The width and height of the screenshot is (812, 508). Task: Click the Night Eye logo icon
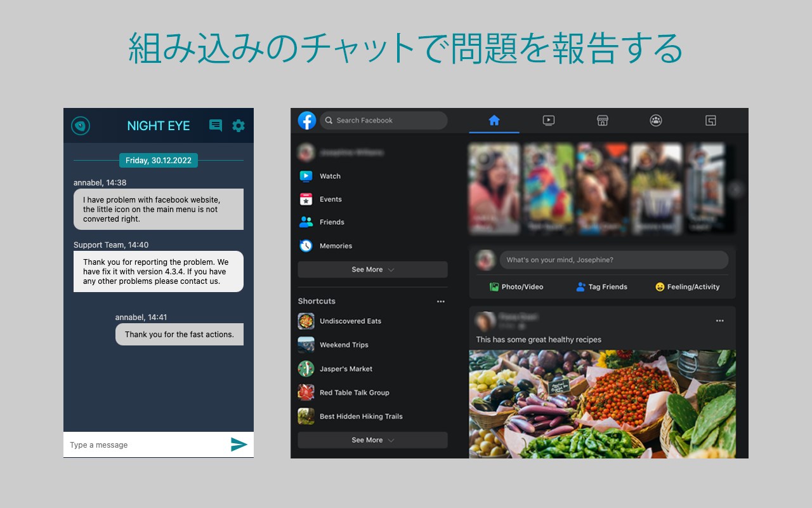click(x=81, y=126)
